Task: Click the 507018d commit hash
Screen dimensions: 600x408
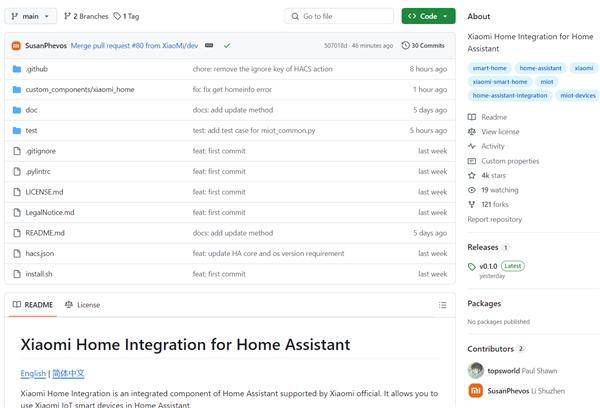Action: [x=336, y=46]
